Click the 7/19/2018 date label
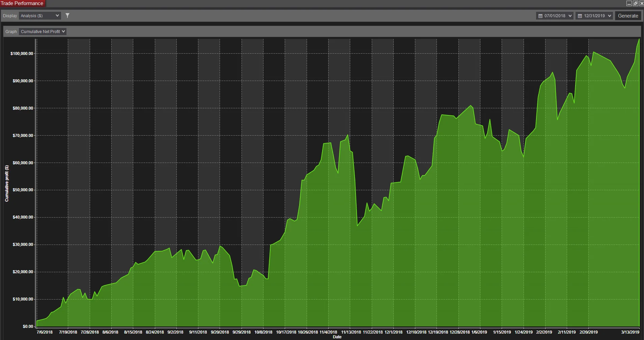This screenshot has width=644, height=340. 68,332
